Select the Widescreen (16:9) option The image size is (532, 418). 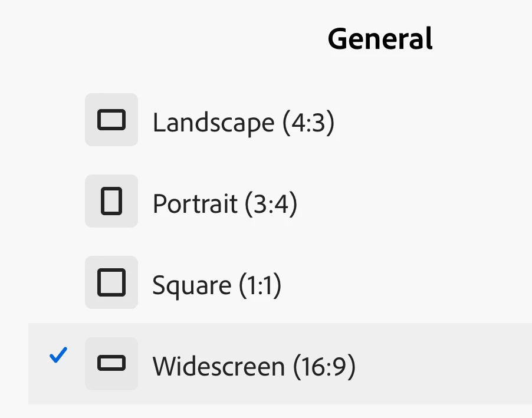(254, 367)
